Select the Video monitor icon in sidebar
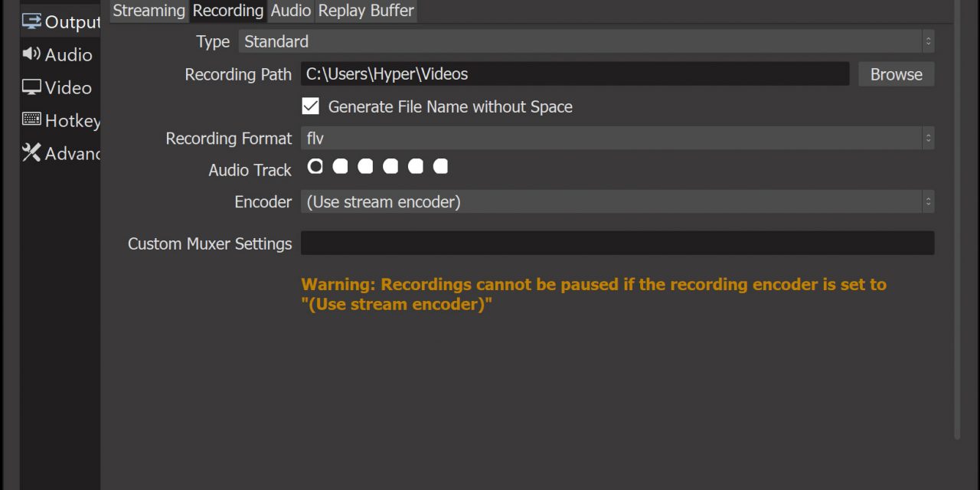Viewport: 980px width, 490px height. 31,87
